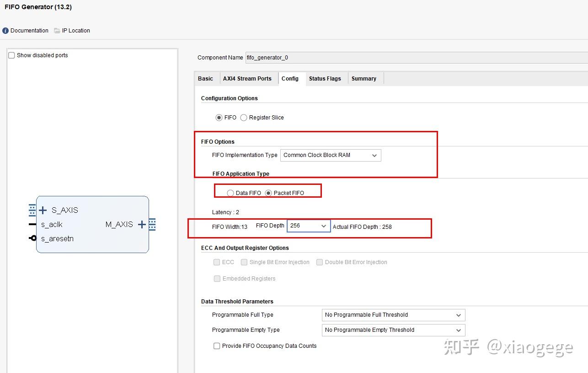Open the Documentation link
Image resolution: width=588 pixels, height=373 pixels.
29,31
